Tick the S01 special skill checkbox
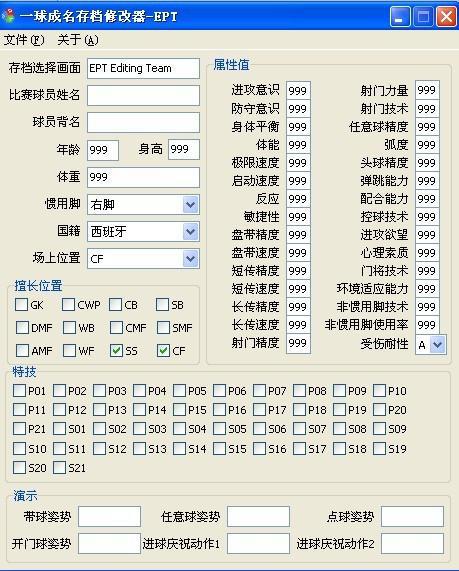459x571 pixels. (x=59, y=429)
